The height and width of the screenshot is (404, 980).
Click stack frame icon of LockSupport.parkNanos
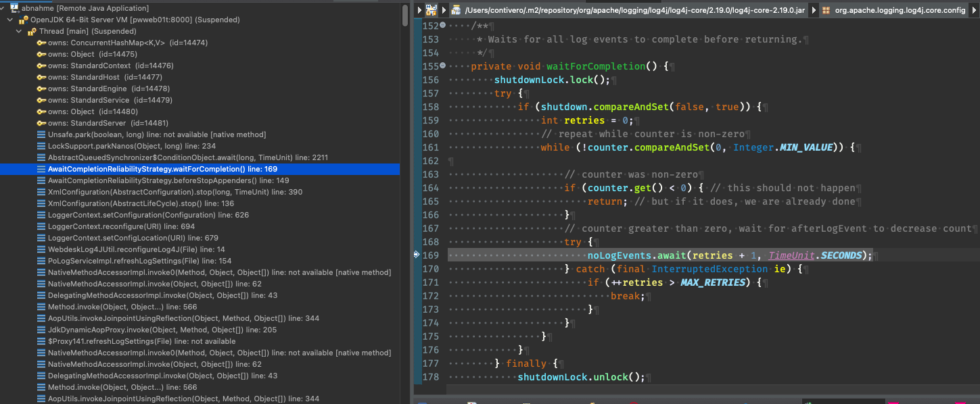(x=41, y=146)
